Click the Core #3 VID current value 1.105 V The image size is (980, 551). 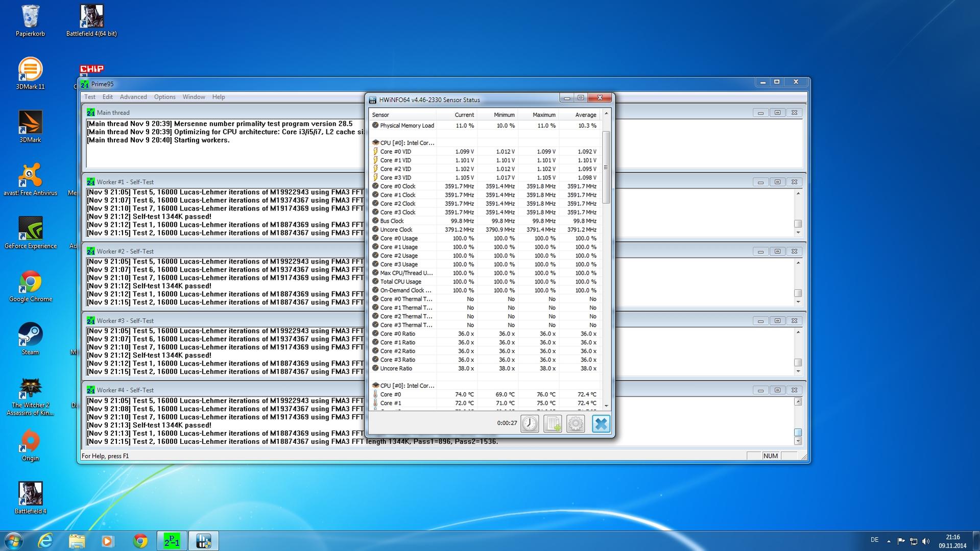[464, 178]
